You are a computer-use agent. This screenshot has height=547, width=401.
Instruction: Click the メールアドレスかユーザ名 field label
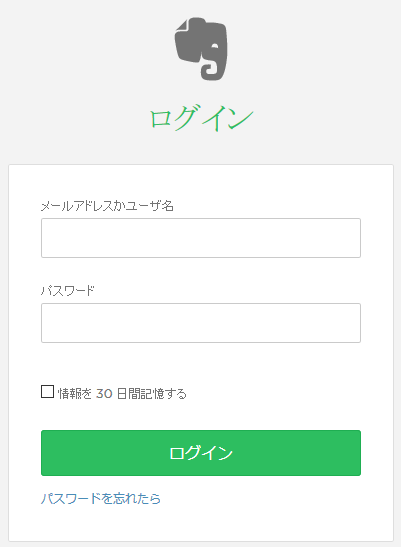107,206
